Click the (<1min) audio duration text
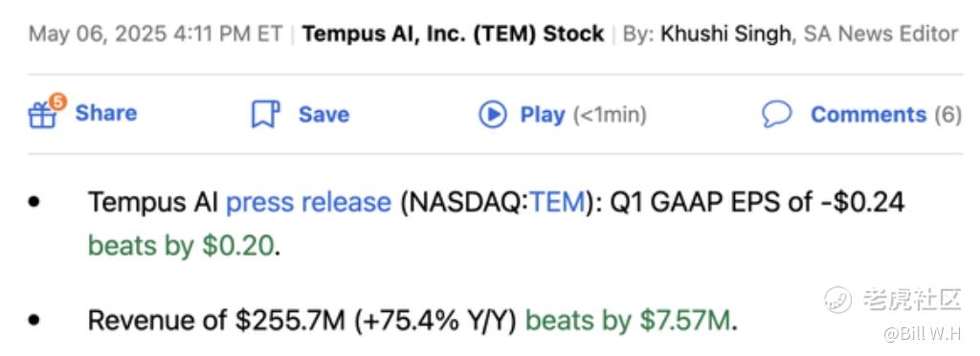980x356 pixels. tap(610, 115)
